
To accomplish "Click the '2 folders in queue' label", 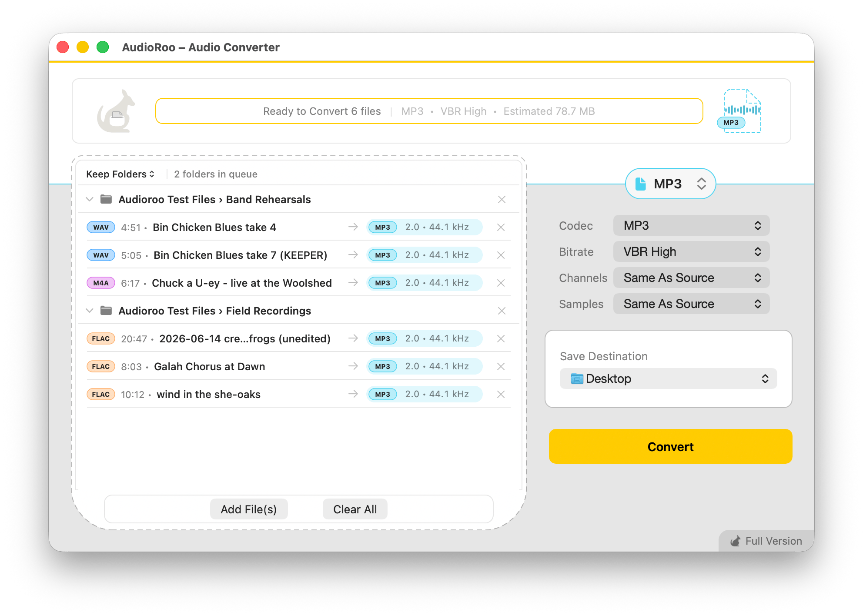I will click(x=215, y=174).
